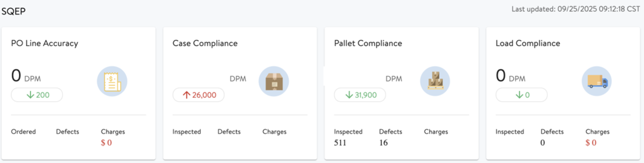644x163 pixels.
Task: Click the down arrow in Load Compliance pill
Action: pos(520,95)
